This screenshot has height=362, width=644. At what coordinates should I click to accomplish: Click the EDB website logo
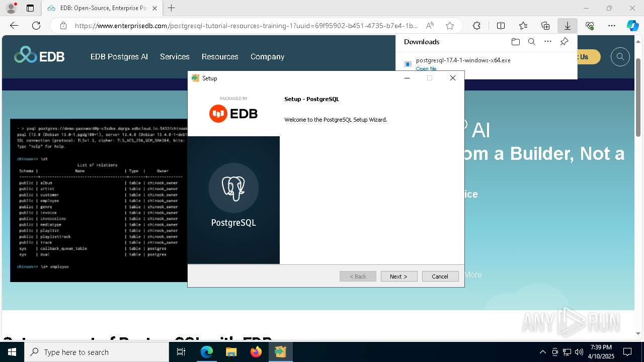[x=39, y=56]
